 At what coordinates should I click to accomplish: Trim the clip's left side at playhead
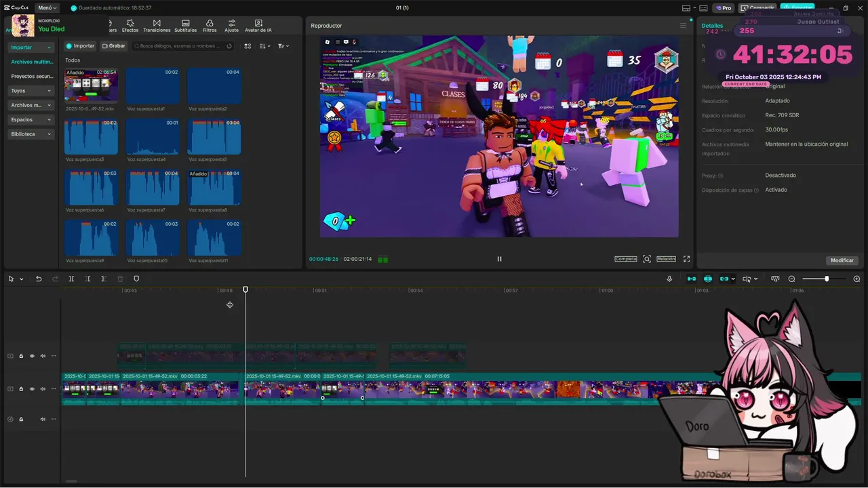(x=87, y=279)
